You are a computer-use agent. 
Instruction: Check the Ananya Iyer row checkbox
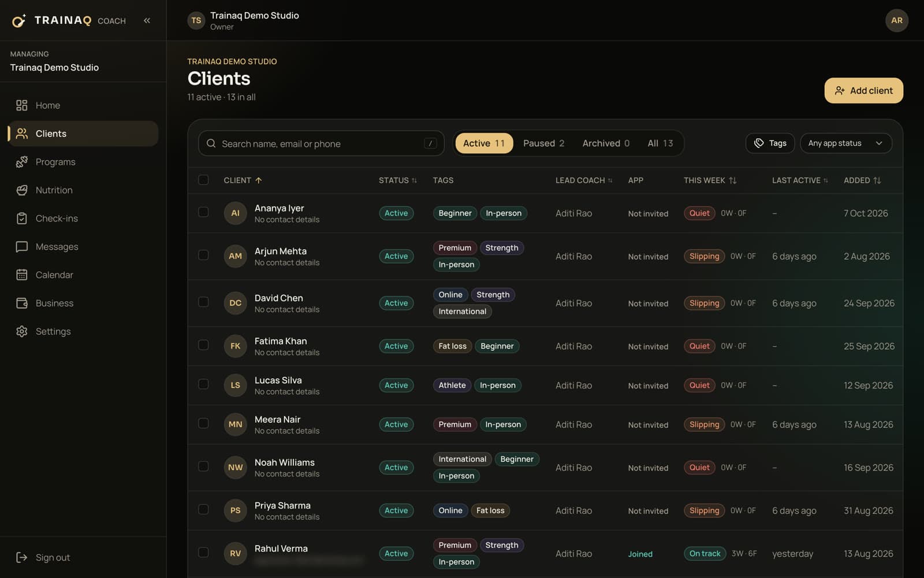coord(203,212)
